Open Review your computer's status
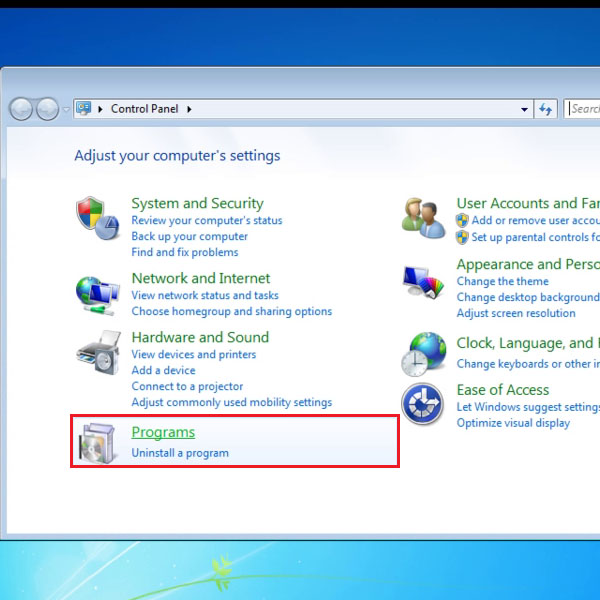 click(207, 220)
